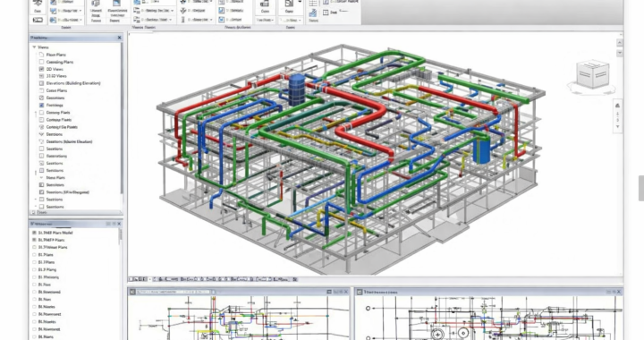Click the gray handle on the right window edge

coord(640,188)
